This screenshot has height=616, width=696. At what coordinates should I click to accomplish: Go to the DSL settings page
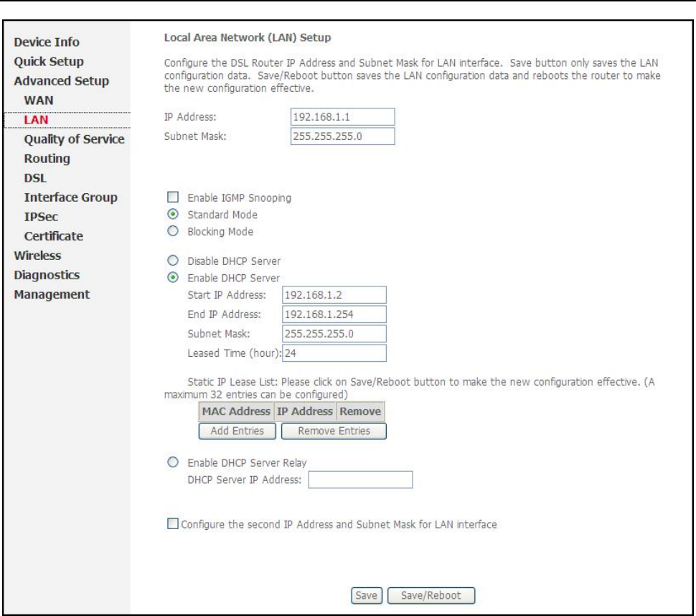tap(35, 178)
